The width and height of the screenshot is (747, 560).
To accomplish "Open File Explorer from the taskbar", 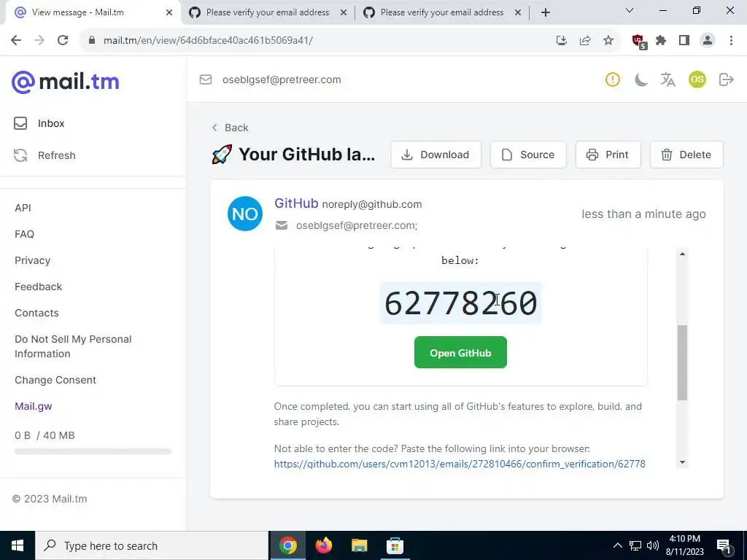I will [x=359, y=545].
